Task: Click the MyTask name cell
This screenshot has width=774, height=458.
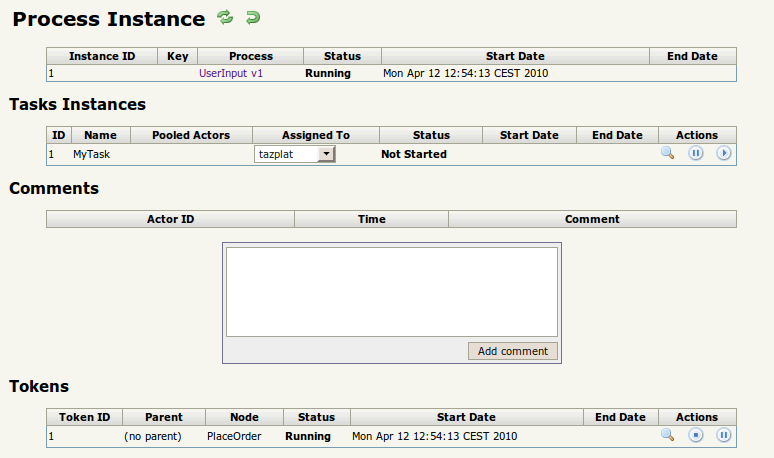Action: 91,154
